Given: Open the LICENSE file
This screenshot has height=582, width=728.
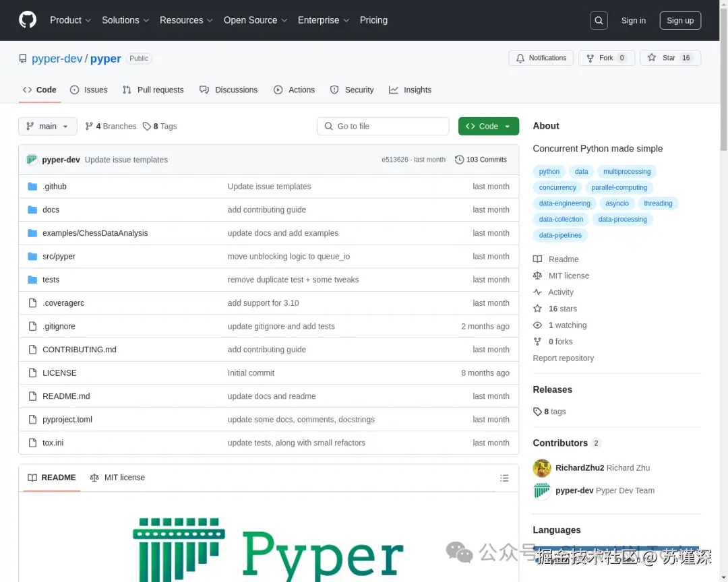Looking at the screenshot, I should pos(59,373).
